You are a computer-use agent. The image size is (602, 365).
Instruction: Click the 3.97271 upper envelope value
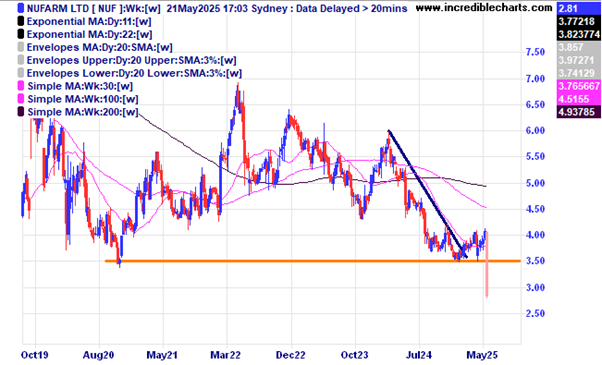tap(579, 60)
